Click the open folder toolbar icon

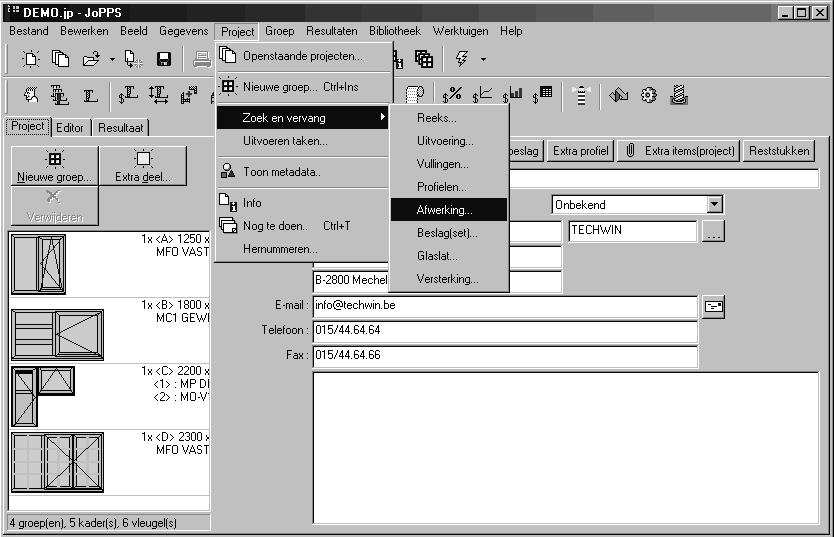point(91,58)
